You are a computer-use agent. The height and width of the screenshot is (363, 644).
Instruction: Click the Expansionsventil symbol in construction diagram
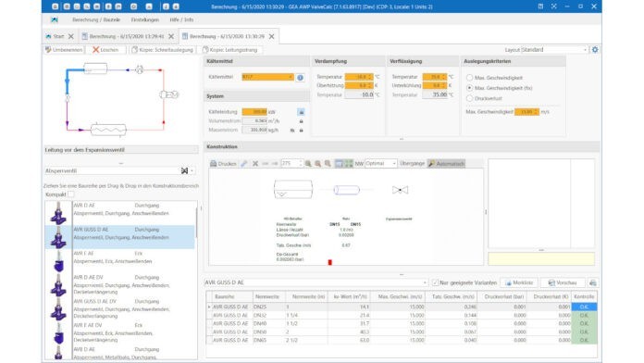point(400,190)
